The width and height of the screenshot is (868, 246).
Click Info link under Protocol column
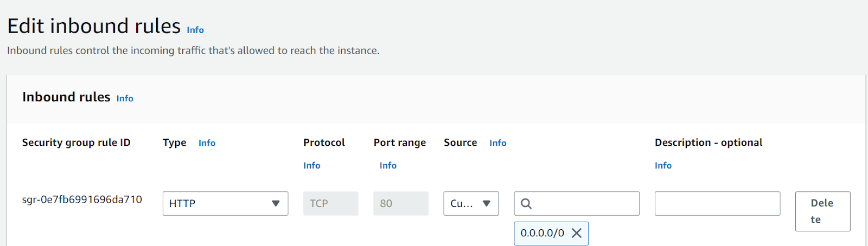[312, 166]
